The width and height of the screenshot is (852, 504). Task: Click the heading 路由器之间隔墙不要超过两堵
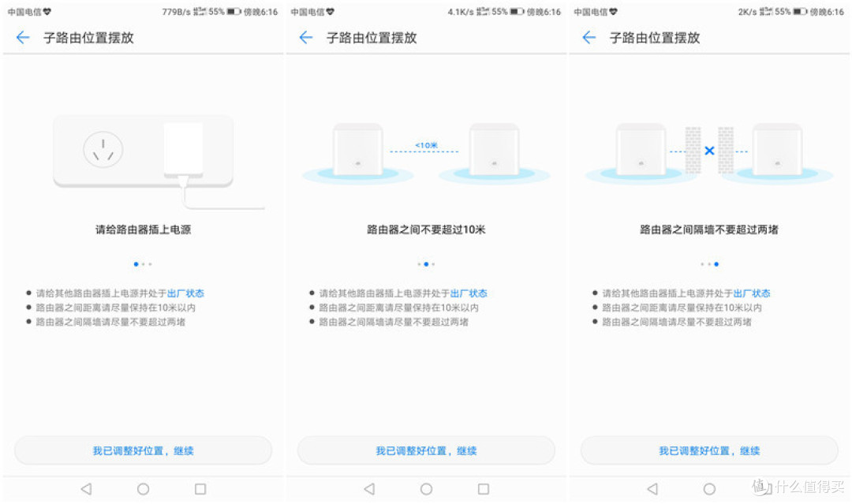(709, 230)
